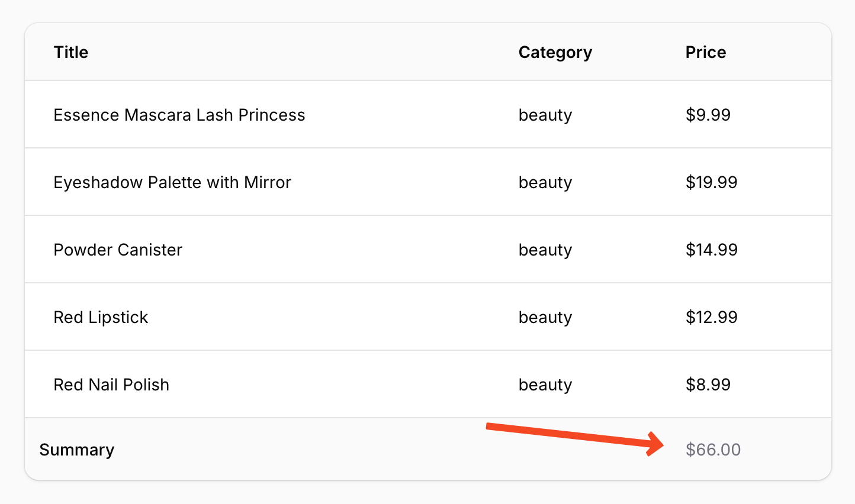Click the $9.99 price cell

pyautogui.click(x=708, y=115)
